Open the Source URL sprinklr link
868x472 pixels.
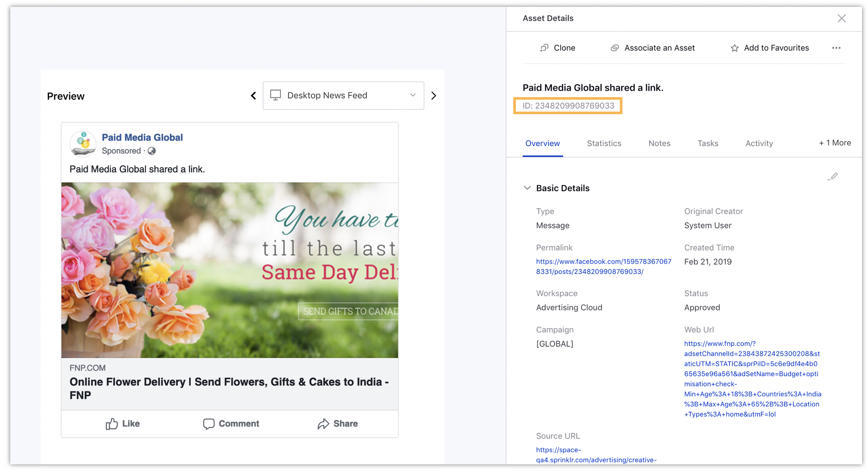596,455
